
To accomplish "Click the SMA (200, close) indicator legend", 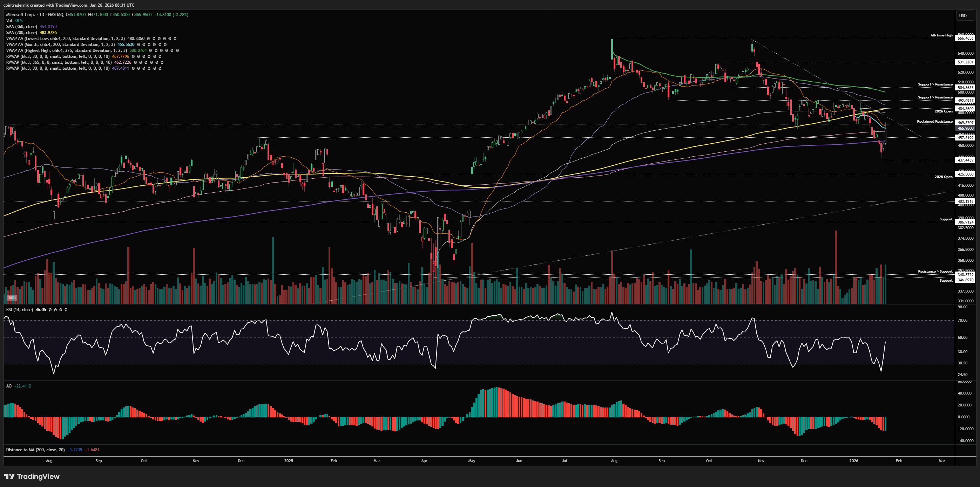I will (21, 33).
